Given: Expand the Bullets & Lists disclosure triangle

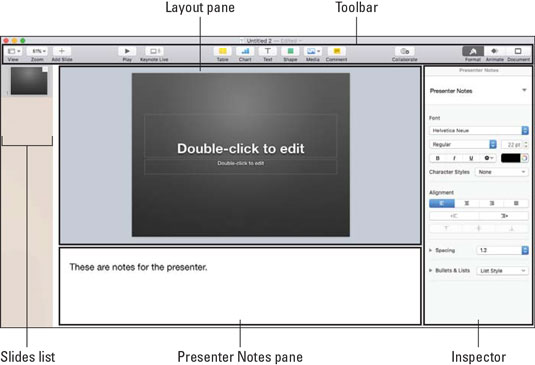Looking at the screenshot, I should (431, 271).
